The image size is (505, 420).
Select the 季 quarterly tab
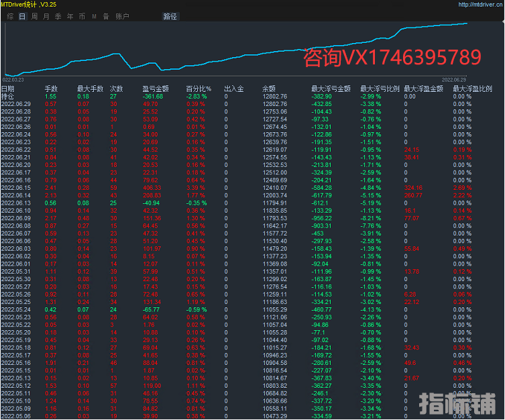(58, 15)
